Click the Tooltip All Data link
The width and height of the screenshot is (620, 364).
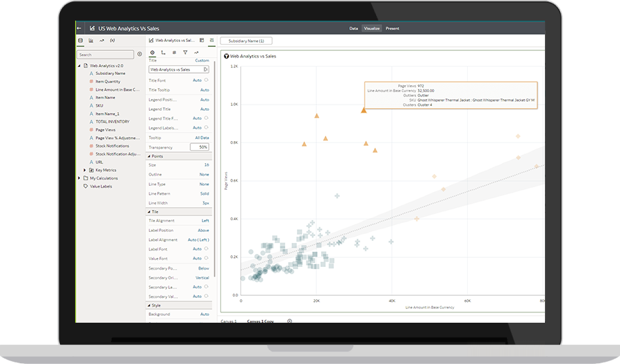(x=202, y=138)
